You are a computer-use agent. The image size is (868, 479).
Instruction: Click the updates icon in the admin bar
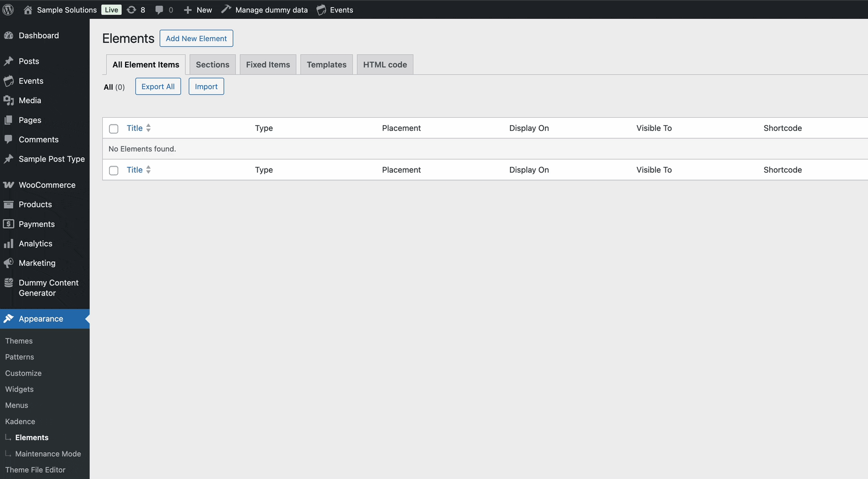pos(131,9)
